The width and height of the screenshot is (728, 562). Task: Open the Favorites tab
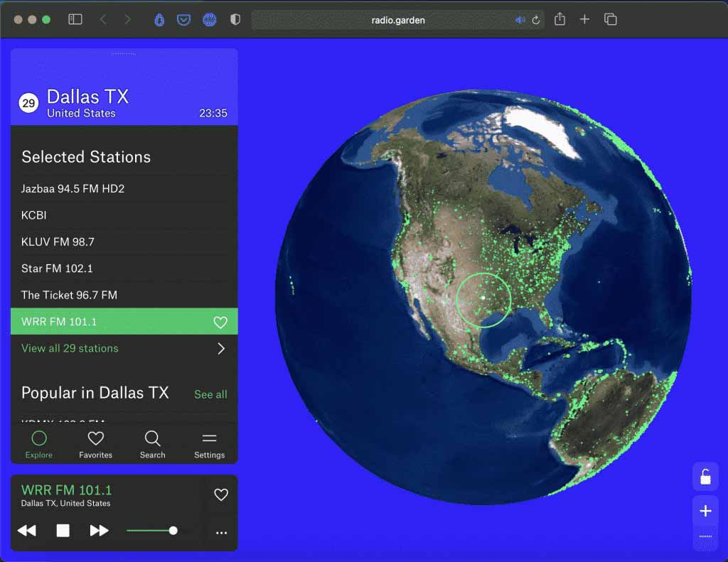95,445
